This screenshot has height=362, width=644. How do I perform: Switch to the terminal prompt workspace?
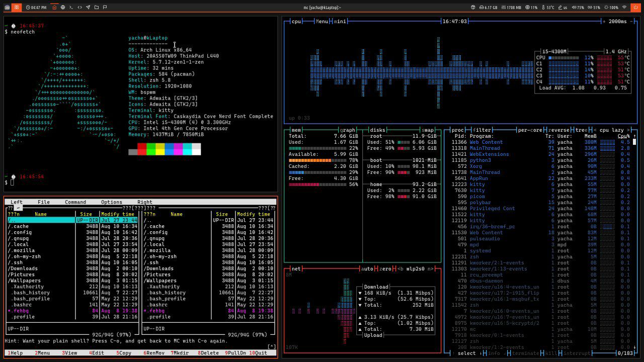71,8
